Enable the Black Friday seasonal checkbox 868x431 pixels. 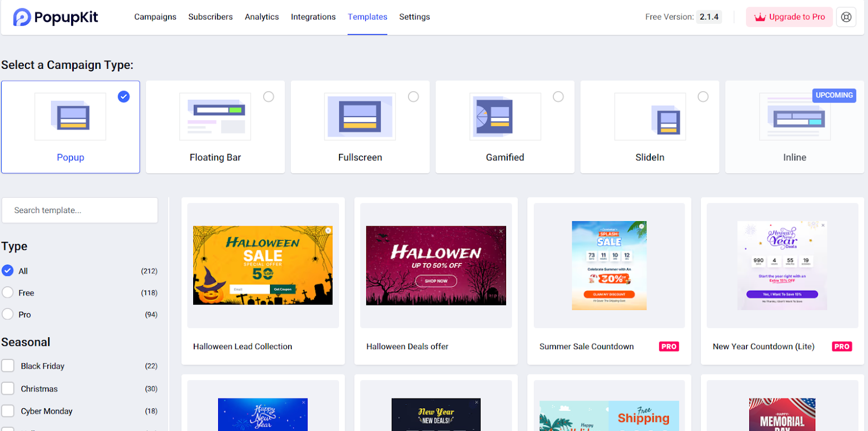tap(8, 366)
